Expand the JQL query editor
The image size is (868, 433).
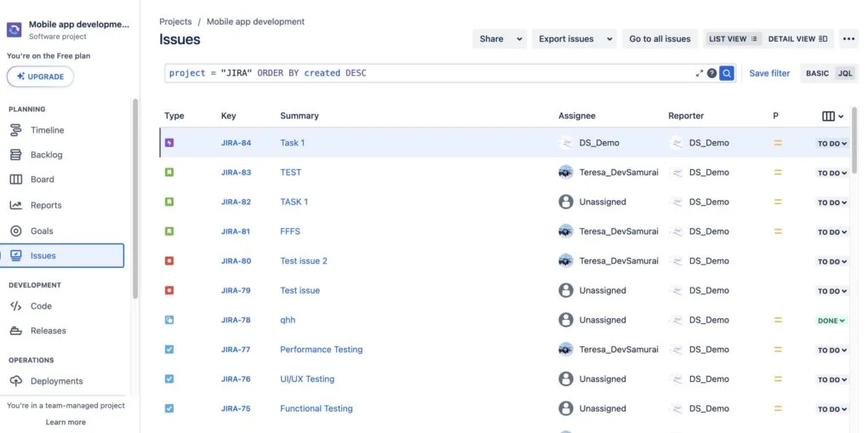coord(700,73)
